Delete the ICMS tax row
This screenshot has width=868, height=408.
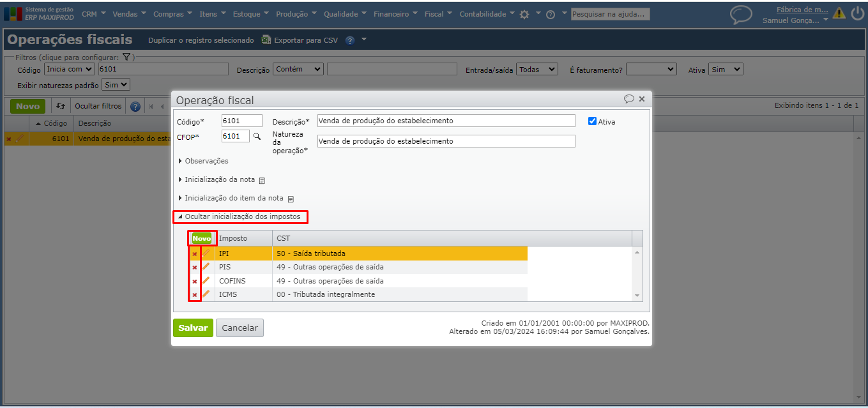[195, 295]
